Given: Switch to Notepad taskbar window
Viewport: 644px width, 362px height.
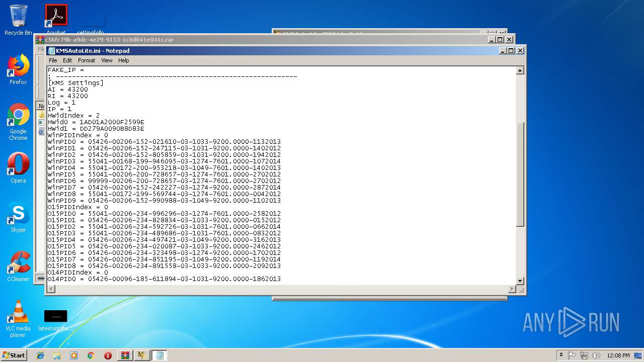Looking at the screenshot, I should click(159, 355).
